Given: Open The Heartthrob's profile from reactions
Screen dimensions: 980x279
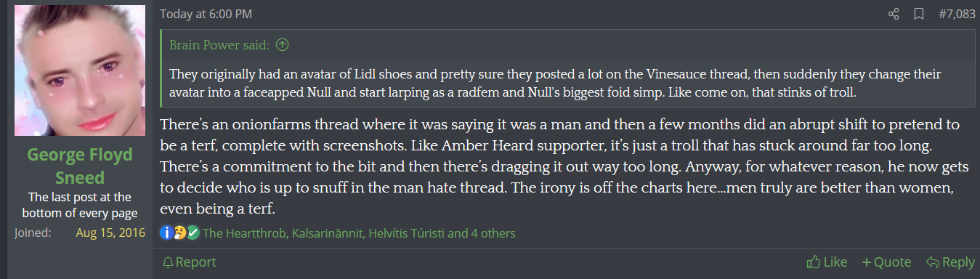Looking at the screenshot, I should coord(244,234).
